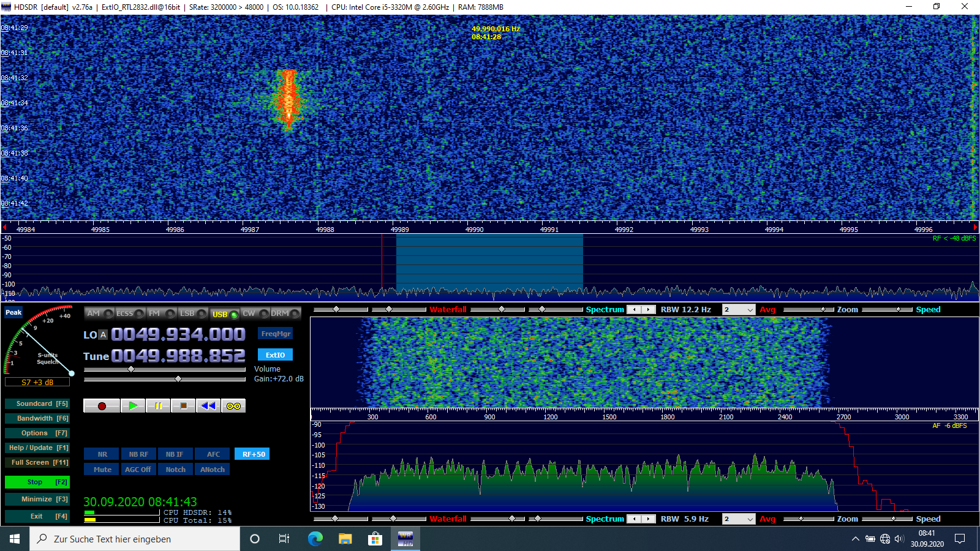Toggle NR noise reduction
The width and height of the screenshot is (980, 551).
click(x=102, y=454)
